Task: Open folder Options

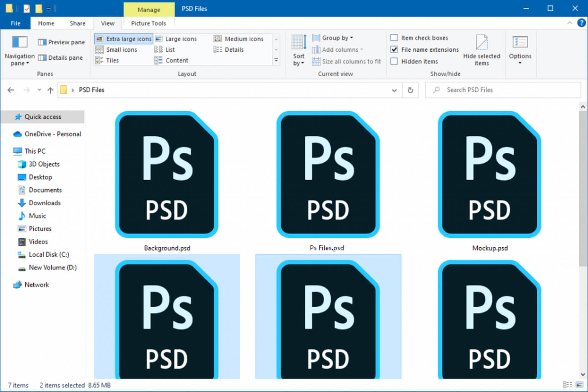Action: (520, 50)
